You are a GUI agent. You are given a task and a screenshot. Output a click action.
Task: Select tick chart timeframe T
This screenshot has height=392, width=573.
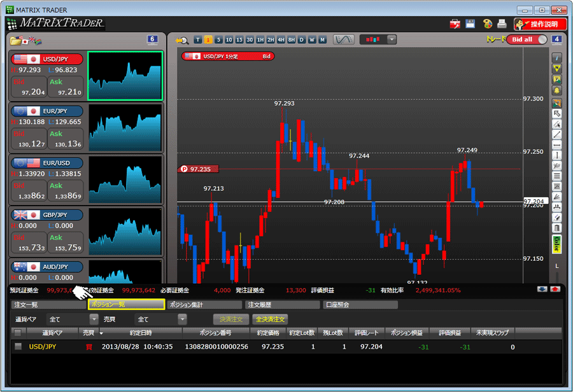(x=198, y=39)
